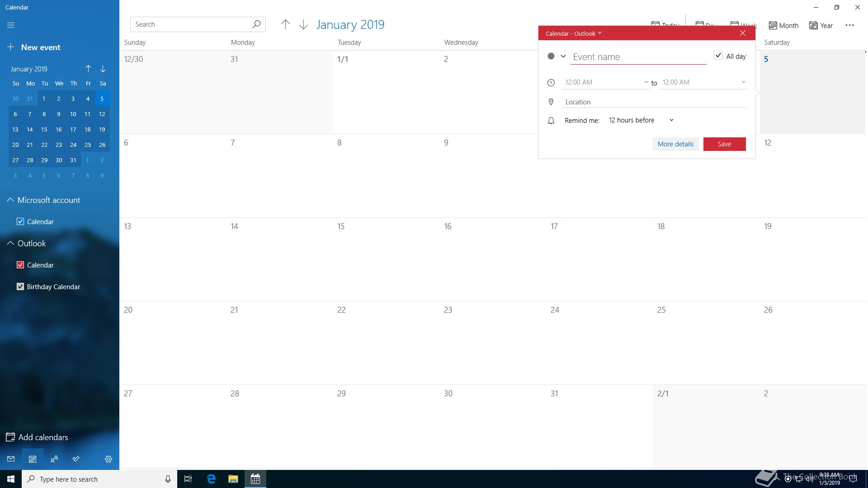Select January 15 in mini calendar
This screenshot has height=488, width=868.
pos(44,129)
